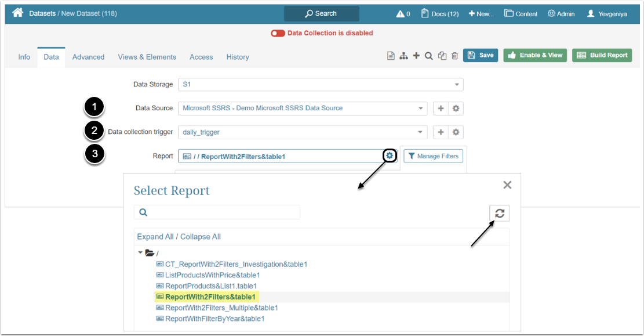Screen dimensions: 644x336
Task: Switch to the Advanced tab
Action: pyautogui.click(x=88, y=57)
